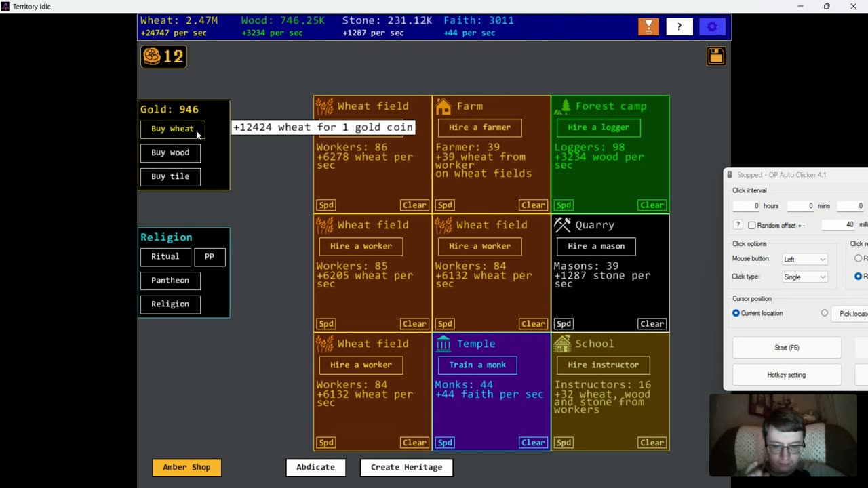Clear the School tile
Viewport: 868px width, 488px height.
point(652,443)
